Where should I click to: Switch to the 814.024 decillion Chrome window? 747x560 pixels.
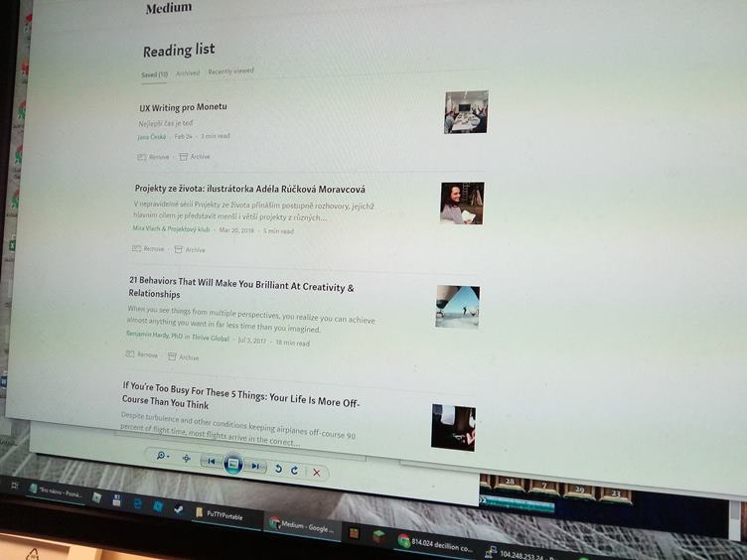434,544
